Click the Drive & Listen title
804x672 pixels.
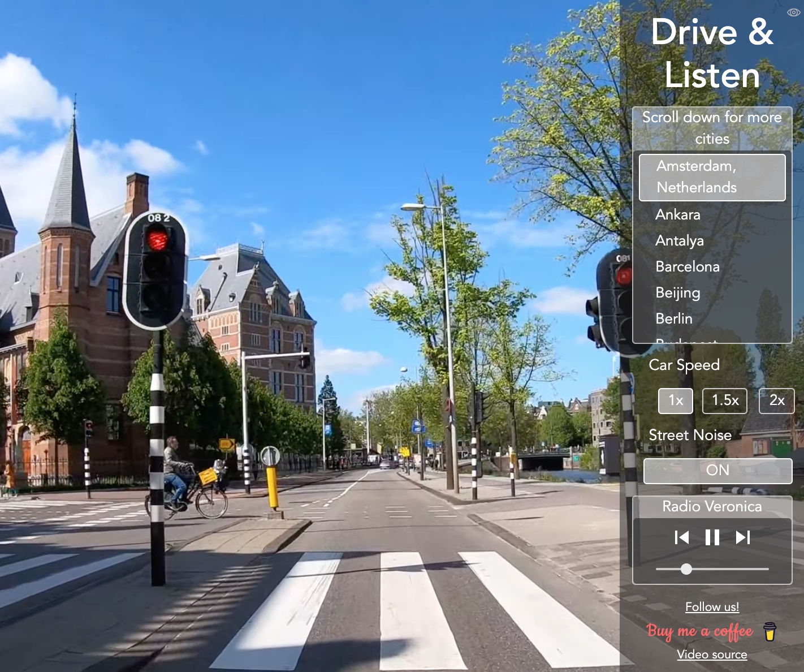pos(712,53)
